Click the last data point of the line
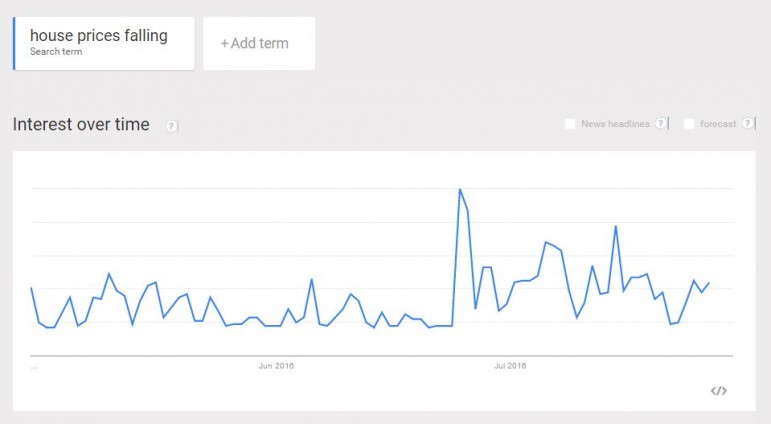771x424 pixels. pyautogui.click(x=709, y=283)
